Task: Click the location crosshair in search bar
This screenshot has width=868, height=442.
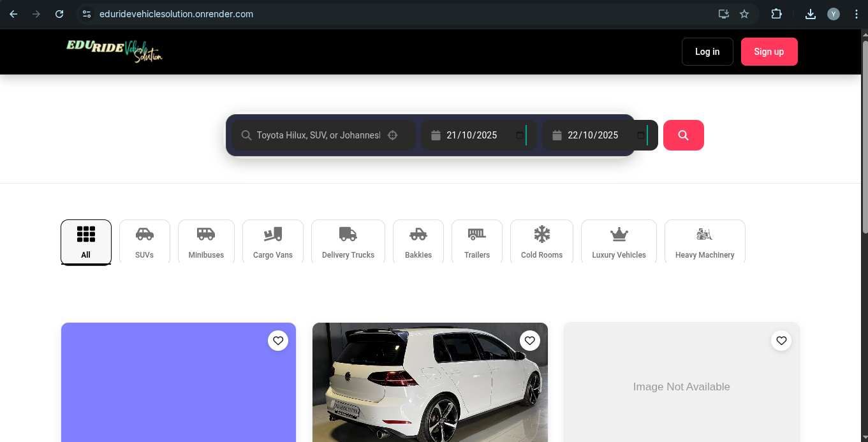Action: 393,135
